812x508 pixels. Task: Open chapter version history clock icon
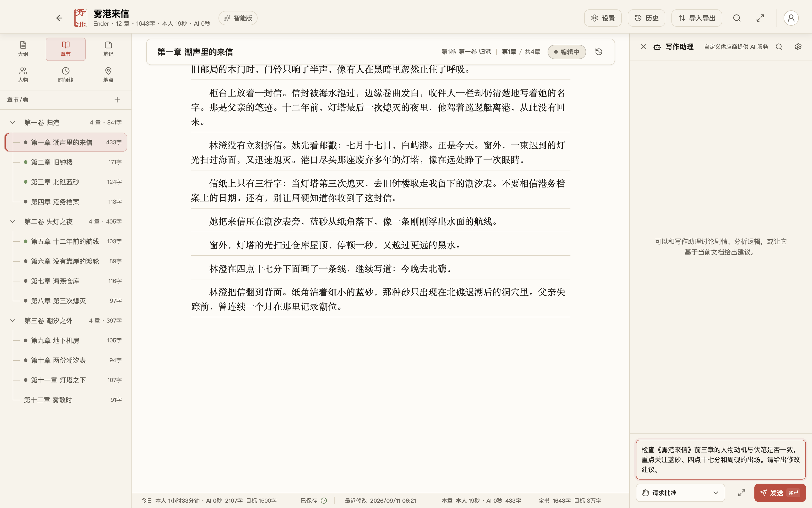click(599, 52)
